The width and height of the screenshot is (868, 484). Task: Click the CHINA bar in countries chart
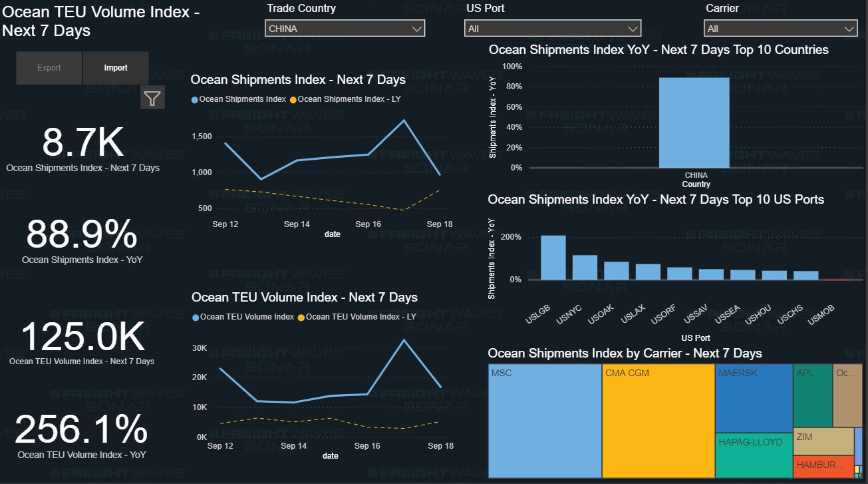click(694, 122)
